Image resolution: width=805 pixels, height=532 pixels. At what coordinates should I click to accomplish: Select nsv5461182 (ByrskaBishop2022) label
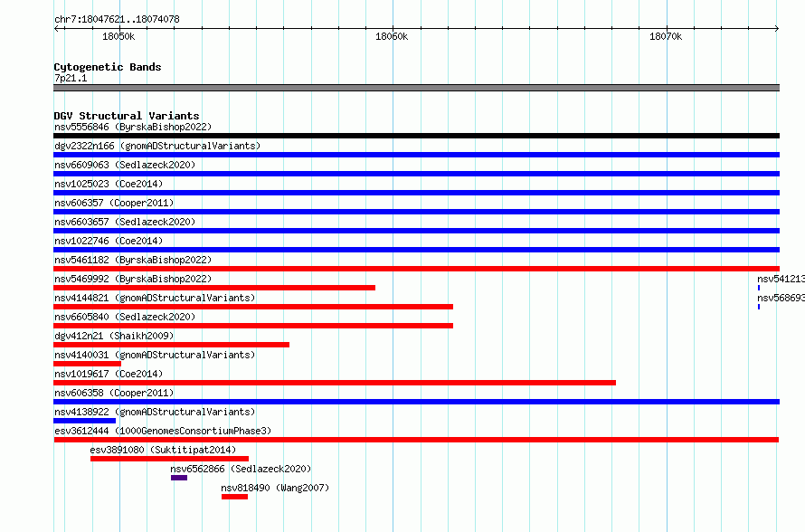(133, 260)
